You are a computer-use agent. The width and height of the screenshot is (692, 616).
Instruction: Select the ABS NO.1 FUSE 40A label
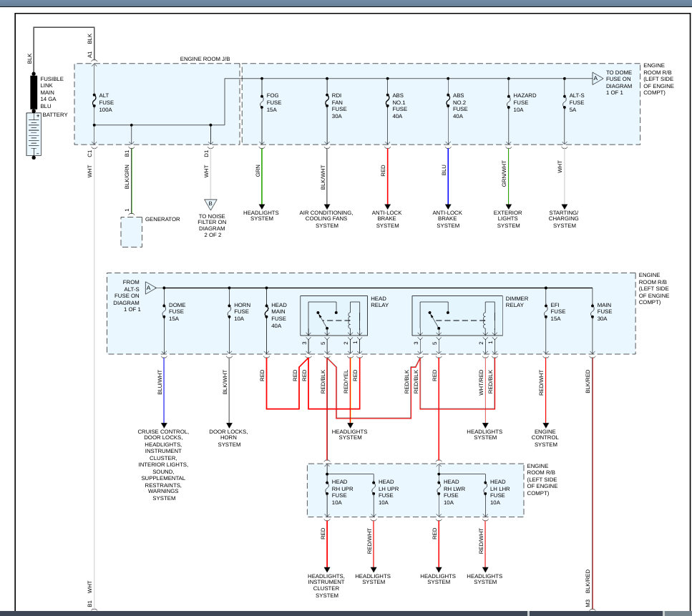tap(399, 105)
